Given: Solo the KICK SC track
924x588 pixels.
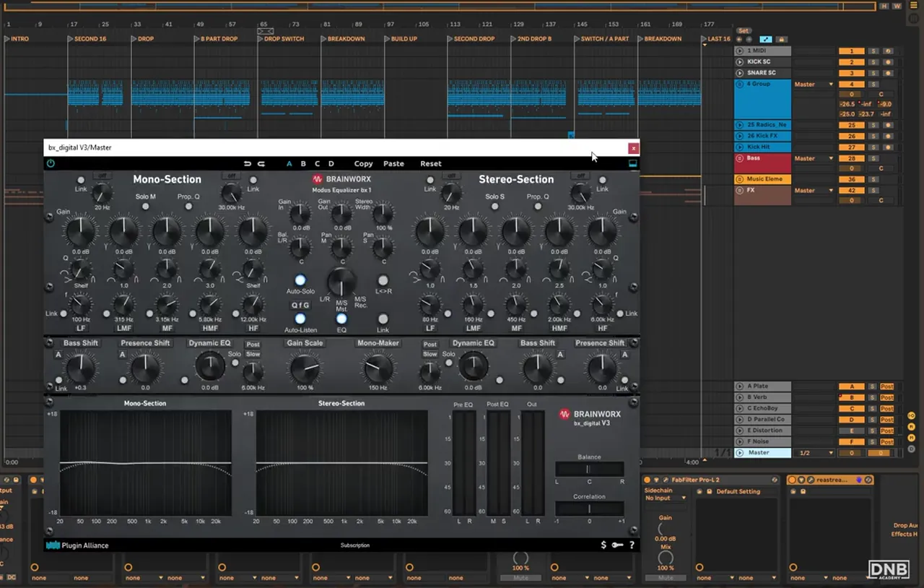Looking at the screenshot, I should pyautogui.click(x=873, y=62).
